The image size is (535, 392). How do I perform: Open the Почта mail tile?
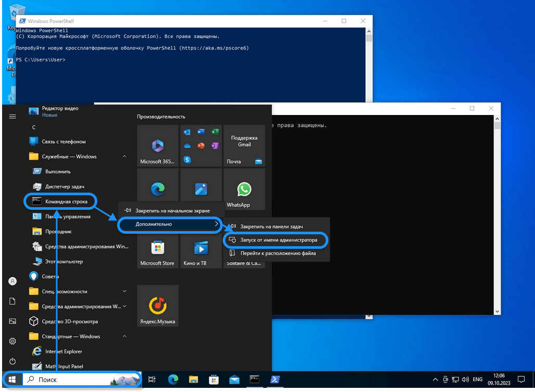(244, 146)
